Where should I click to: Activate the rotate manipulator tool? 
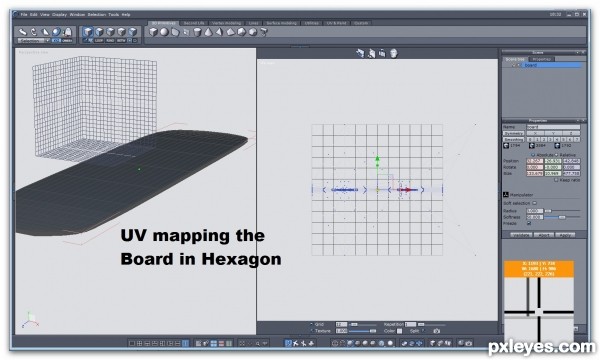[x=34, y=32]
